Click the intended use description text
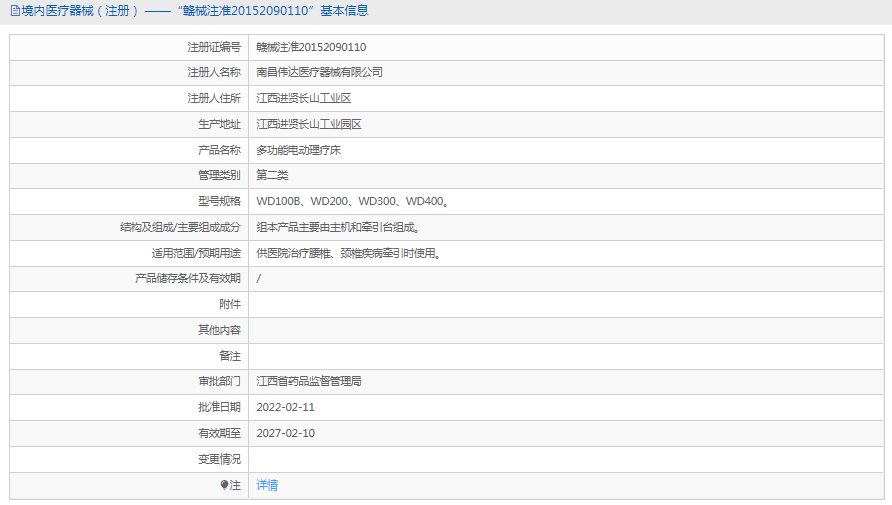892x505 pixels. point(348,254)
